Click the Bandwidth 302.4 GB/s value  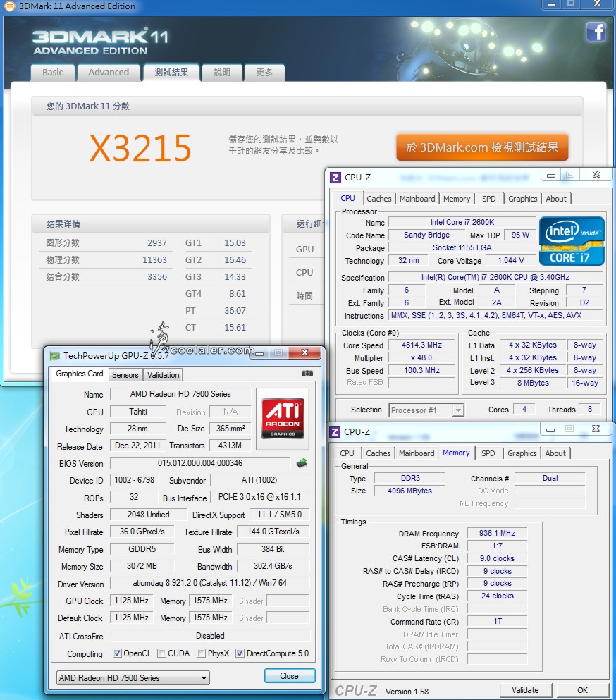273,566
